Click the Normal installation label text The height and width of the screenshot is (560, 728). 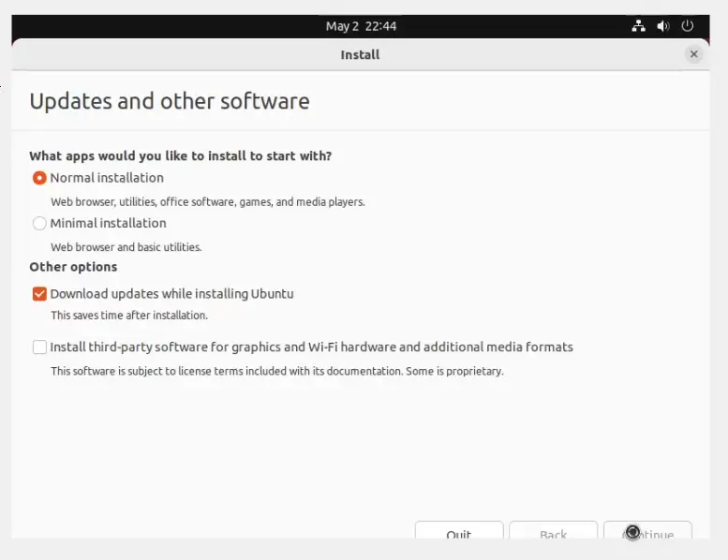(x=107, y=178)
